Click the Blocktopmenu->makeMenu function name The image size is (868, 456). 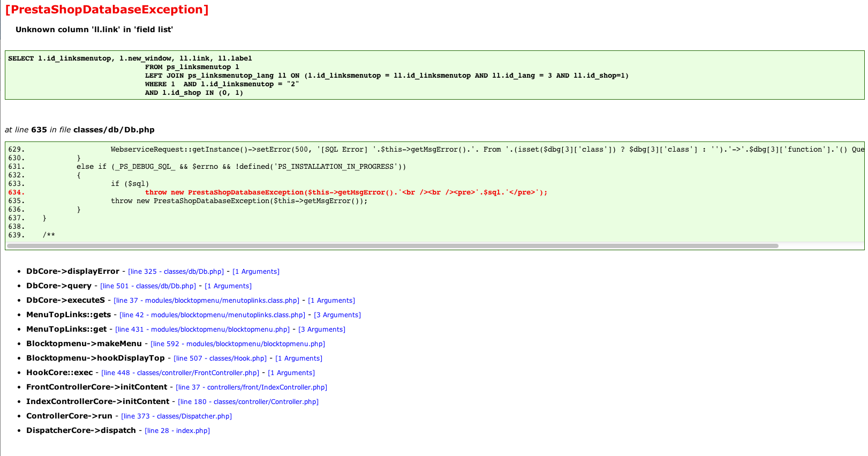(x=84, y=344)
